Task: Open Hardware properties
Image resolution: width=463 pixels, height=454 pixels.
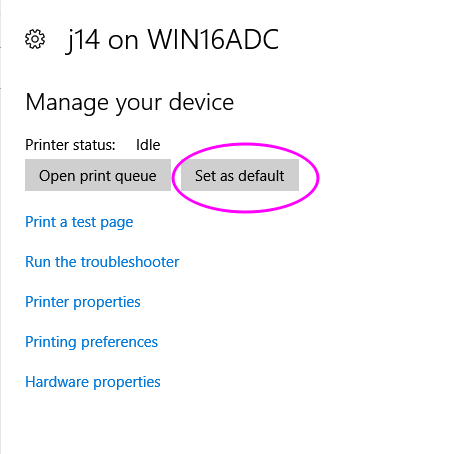Action: coord(93,382)
